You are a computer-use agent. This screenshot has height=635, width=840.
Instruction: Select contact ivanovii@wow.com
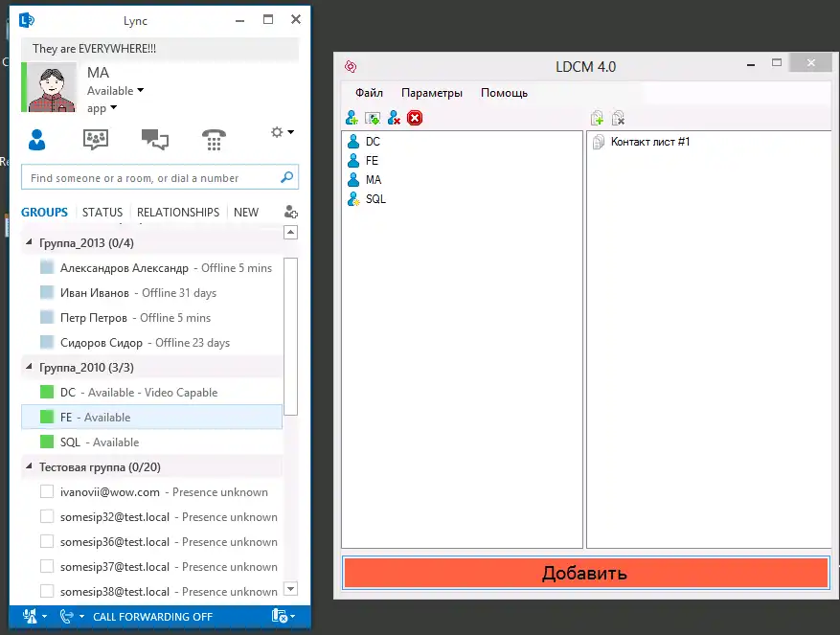[151, 492]
